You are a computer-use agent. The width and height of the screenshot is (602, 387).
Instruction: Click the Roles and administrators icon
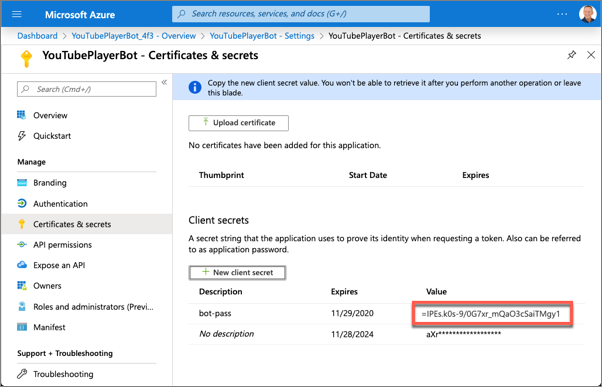click(x=22, y=306)
